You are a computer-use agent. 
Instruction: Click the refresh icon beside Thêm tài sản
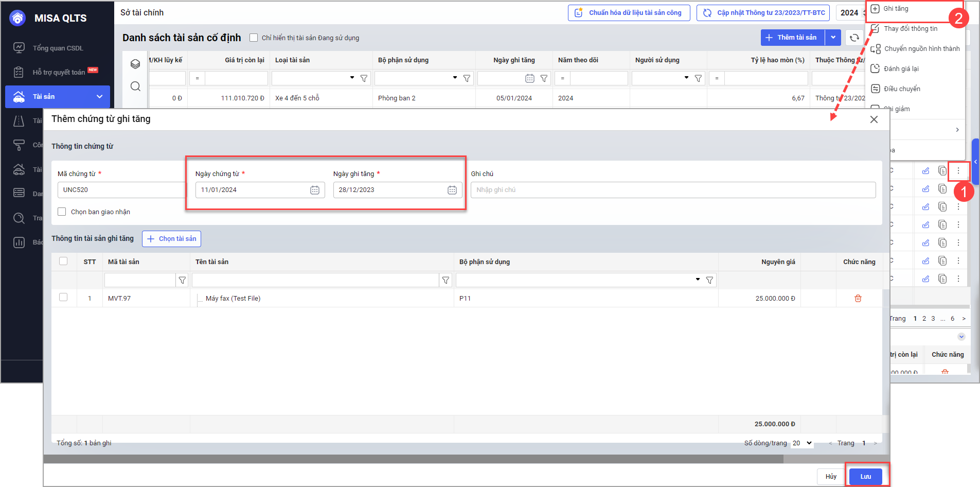(x=854, y=38)
